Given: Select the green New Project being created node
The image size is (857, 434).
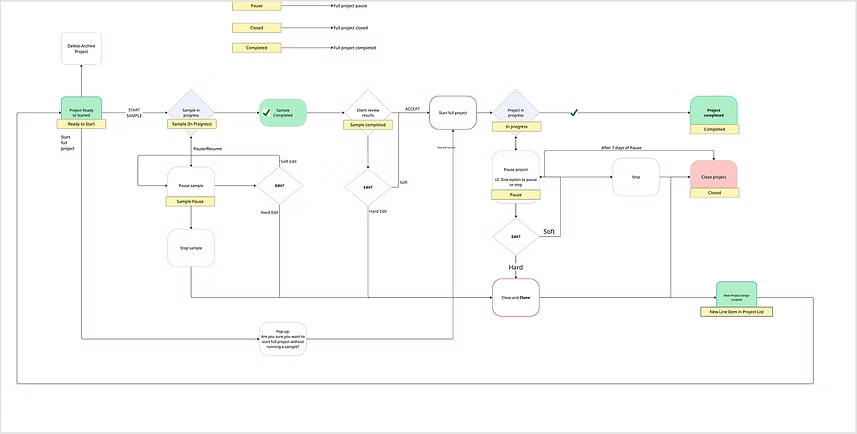Looking at the screenshot, I should [736, 295].
